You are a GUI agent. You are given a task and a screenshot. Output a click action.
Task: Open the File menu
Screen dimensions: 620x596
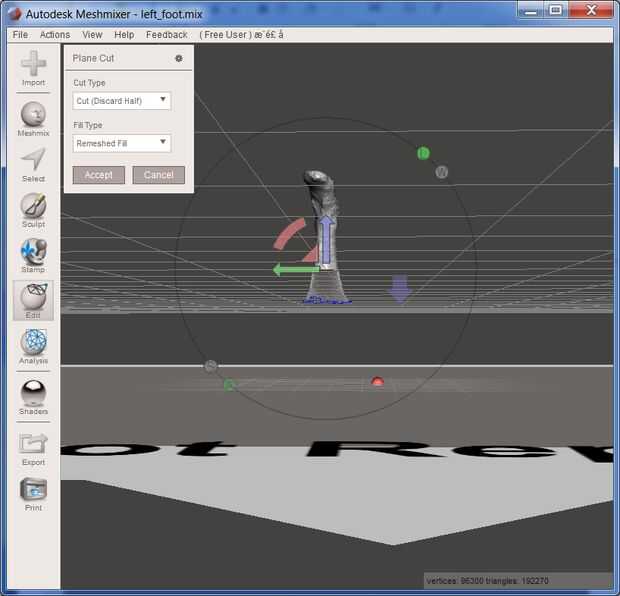20,35
